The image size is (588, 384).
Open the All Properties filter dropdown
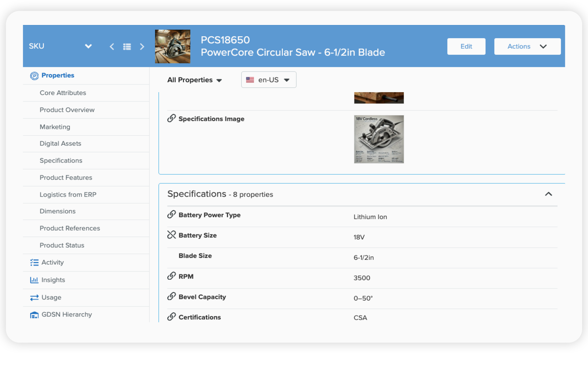pos(194,80)
